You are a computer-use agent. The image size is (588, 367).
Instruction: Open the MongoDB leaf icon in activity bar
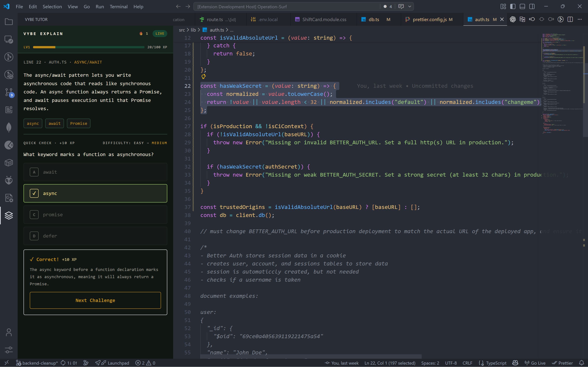click(9, 127)
